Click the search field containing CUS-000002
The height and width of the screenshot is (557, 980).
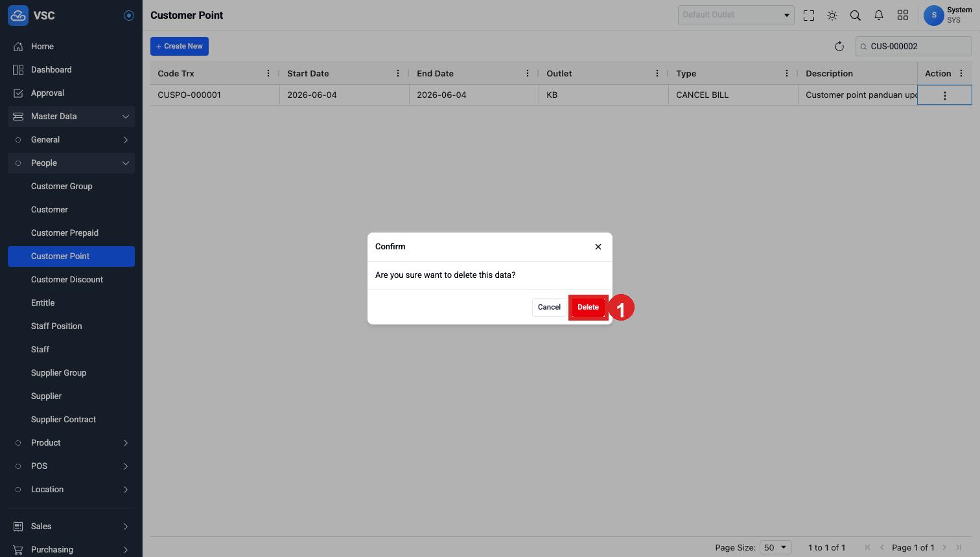click(x=914, y=47)
